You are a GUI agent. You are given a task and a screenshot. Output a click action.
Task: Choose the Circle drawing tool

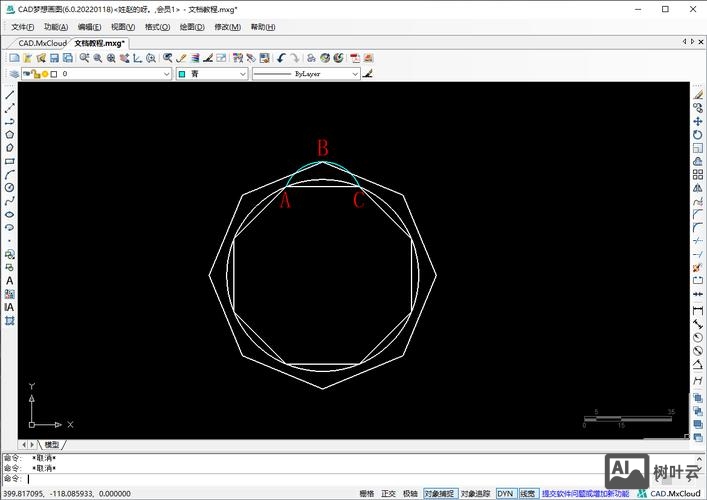coord(10,187)
